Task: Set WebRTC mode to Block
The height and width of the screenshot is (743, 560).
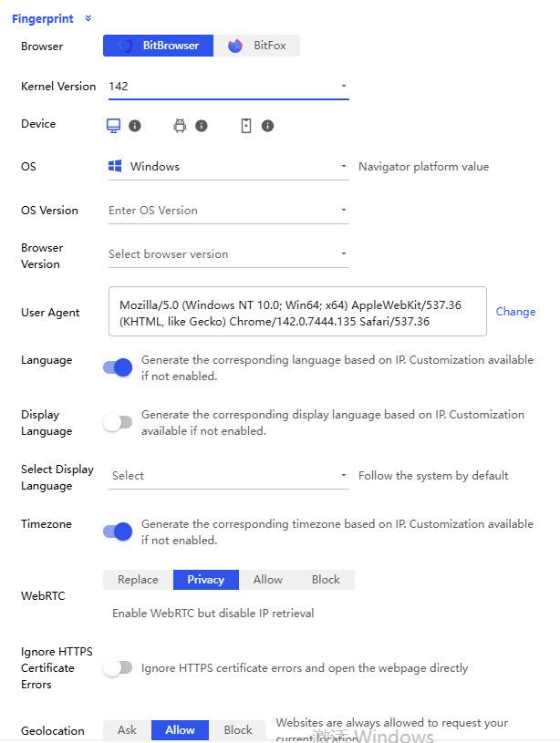Action: (326, 579)
